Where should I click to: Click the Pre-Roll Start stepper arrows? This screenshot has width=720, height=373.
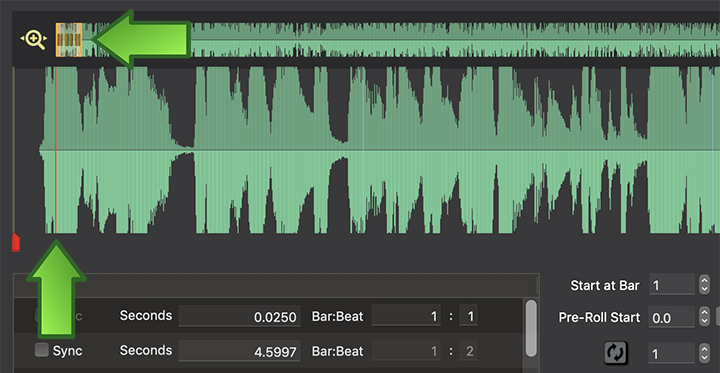(704, 317)
